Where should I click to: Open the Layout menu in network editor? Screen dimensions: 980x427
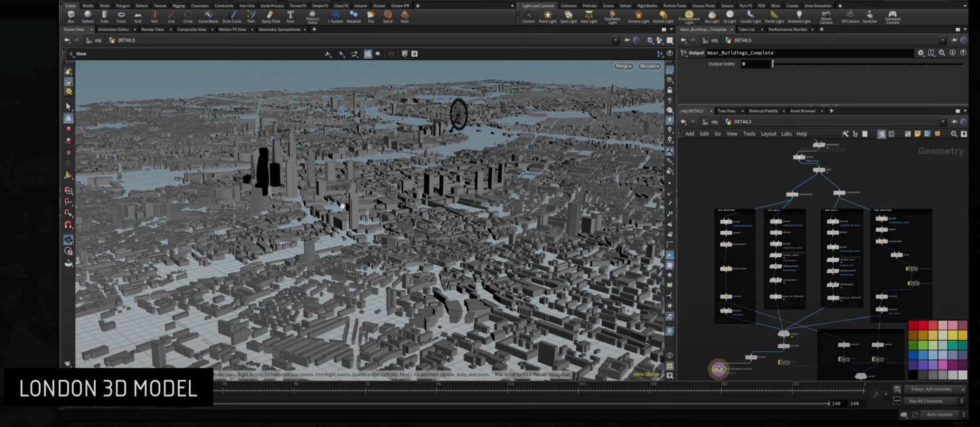tap(768, 134)
